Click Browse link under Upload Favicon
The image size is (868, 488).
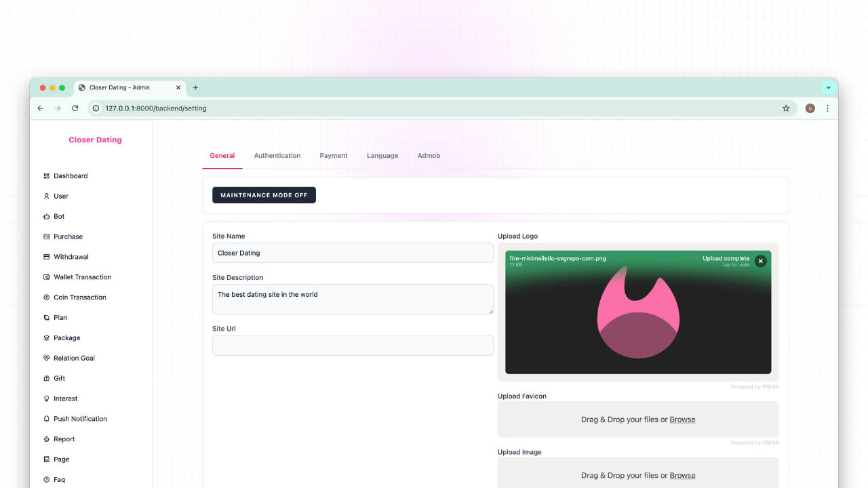coord(682,420)
